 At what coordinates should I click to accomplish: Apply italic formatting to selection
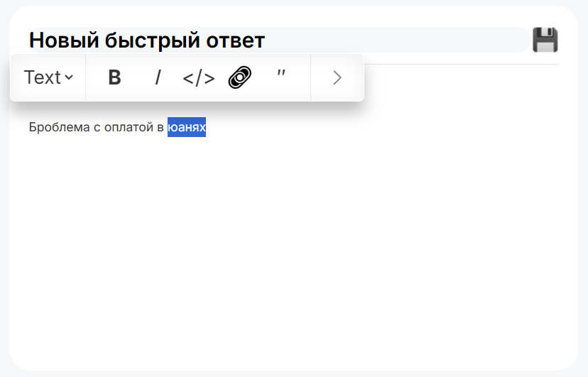(x=158, y=77)
